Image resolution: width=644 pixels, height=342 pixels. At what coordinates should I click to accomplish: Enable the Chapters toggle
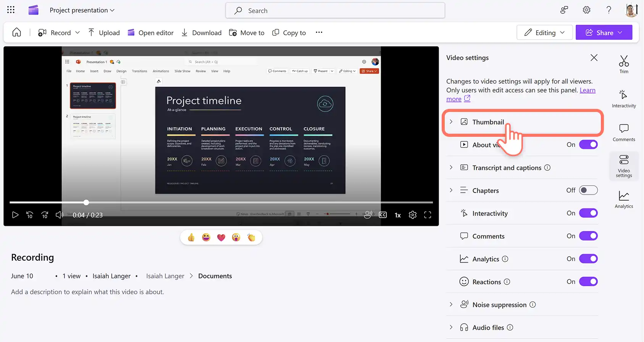(588, 190)
